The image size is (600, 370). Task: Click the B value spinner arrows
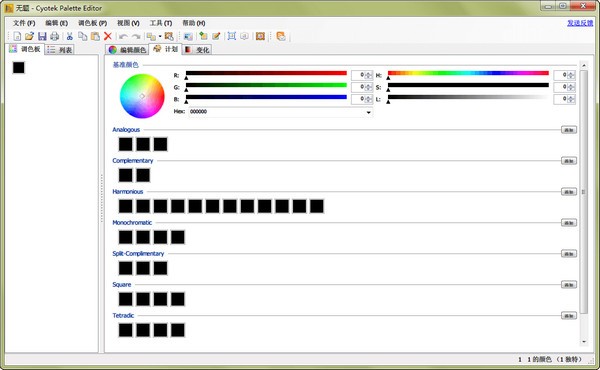point(368,99)
